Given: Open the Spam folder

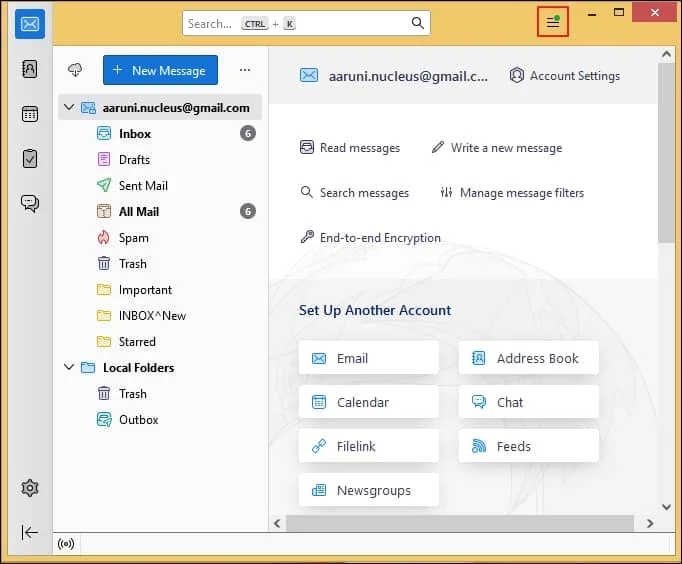Looking at the screenshot, I should [x=160, y=238].
